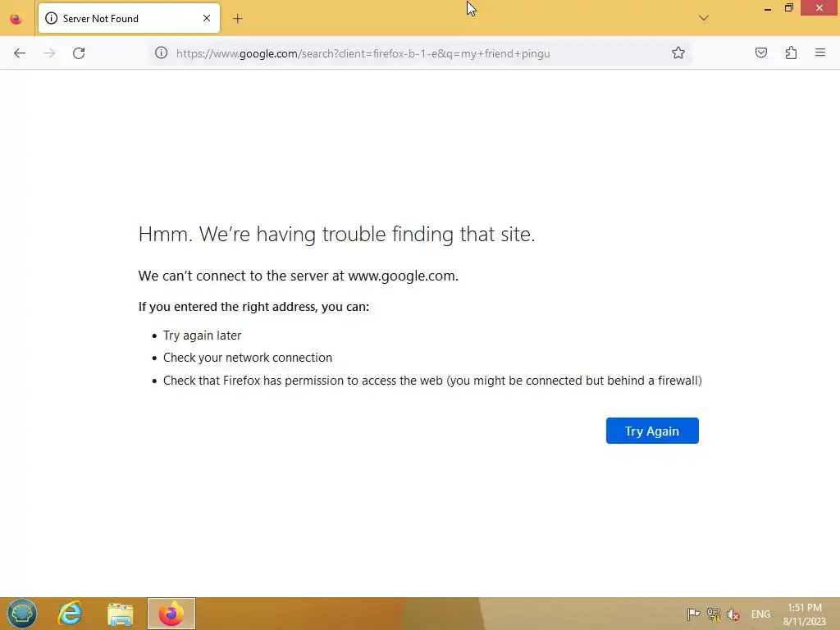This screenshot has height=630, width=840.
Task: Open the Firefox application menu
Action: coord(820,52)
